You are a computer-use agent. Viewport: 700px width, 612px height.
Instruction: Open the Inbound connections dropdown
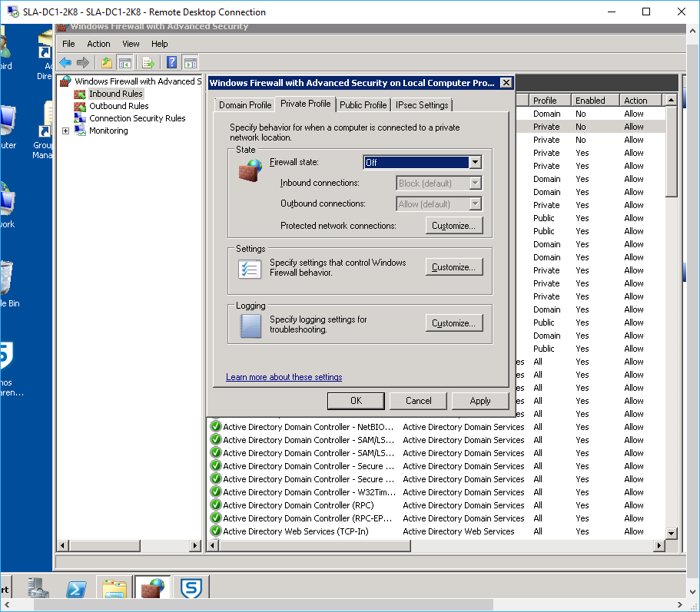[475, 184]
